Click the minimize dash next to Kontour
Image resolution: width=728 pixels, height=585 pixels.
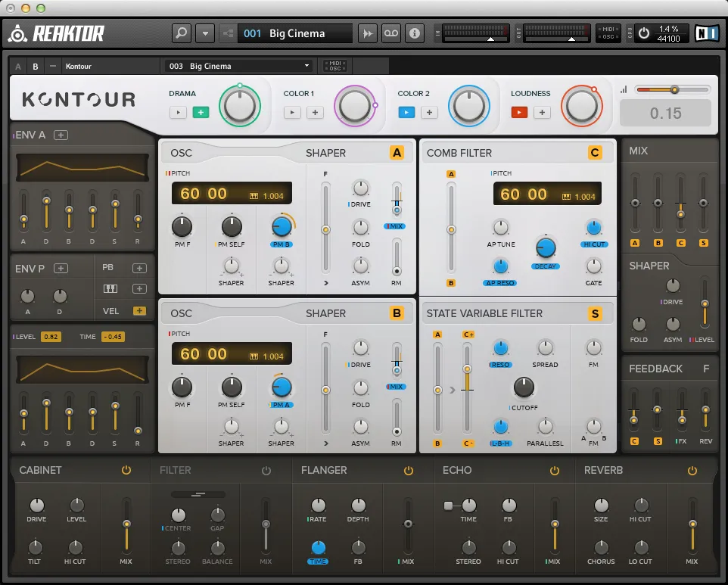click(x=53, y=67)
